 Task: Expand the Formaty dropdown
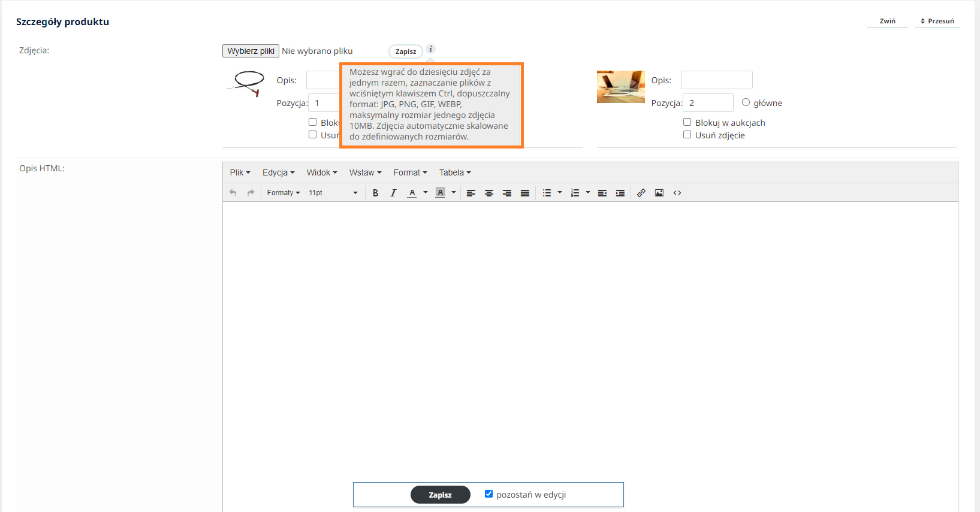[x=283, y=193]
